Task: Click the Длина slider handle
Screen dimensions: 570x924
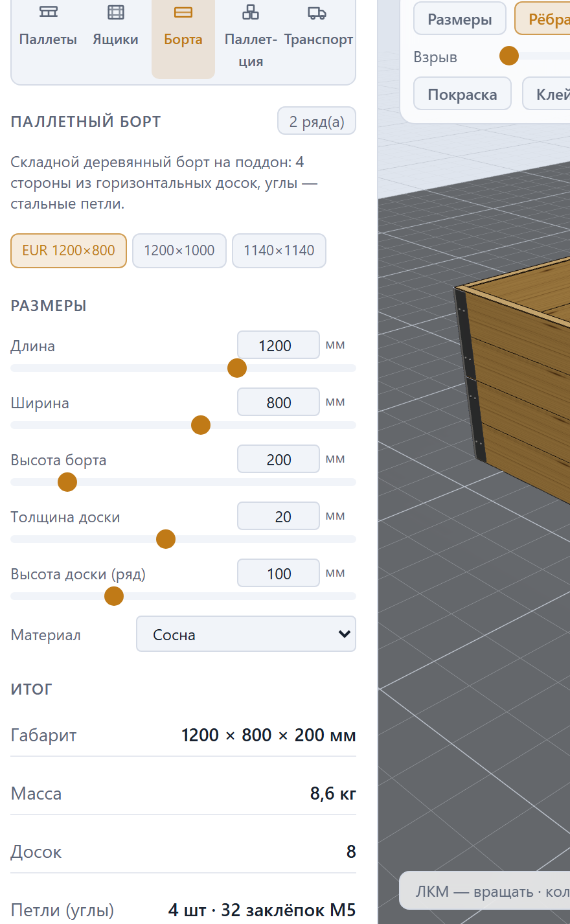Action: tap(237, 368)
